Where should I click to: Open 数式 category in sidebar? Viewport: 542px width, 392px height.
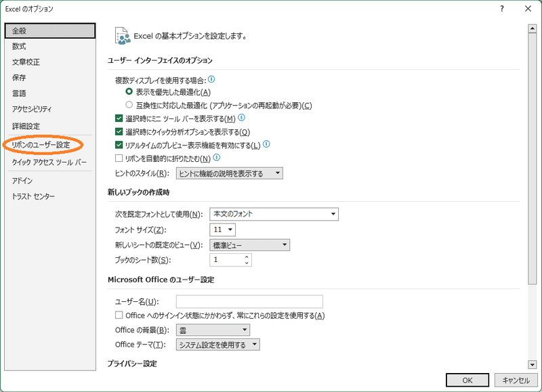[x=50, y=46]
